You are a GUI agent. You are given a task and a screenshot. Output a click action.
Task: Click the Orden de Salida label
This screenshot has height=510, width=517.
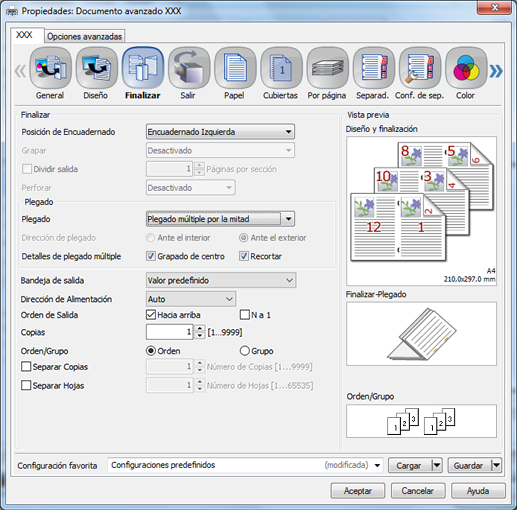(x=49, y=315)
